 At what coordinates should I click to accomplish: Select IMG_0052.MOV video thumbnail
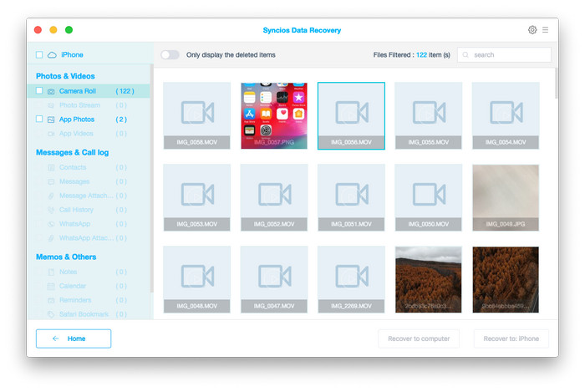click(274, 198)
